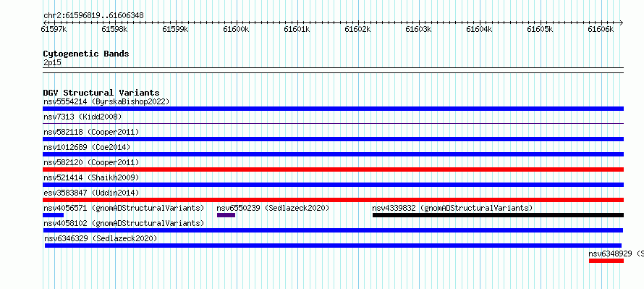This screenshot has height=289, width=644.
Task: Click the nsv5554214 (ByrskaBishop2022) label
Action: click(x=106, y=101)
